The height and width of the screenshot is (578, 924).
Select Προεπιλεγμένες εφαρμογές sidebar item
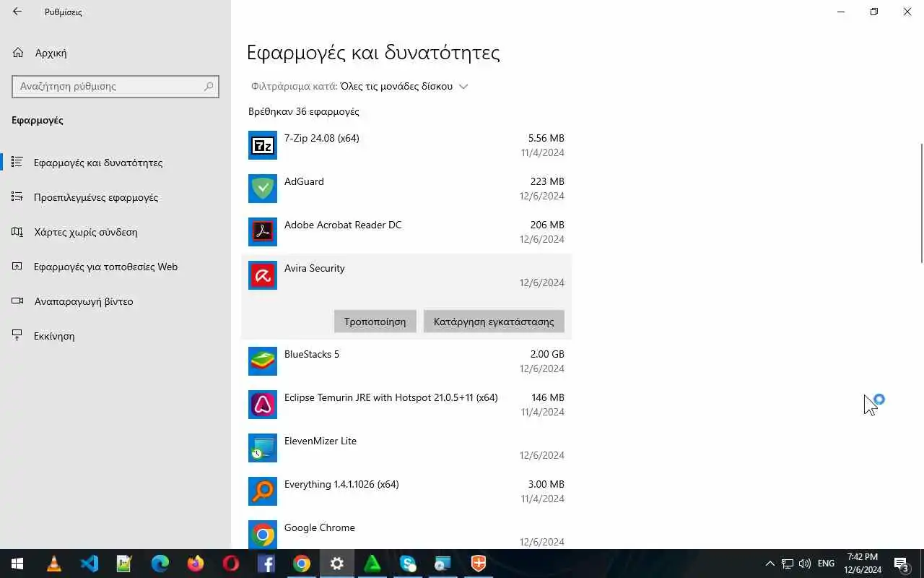point(115,197)
